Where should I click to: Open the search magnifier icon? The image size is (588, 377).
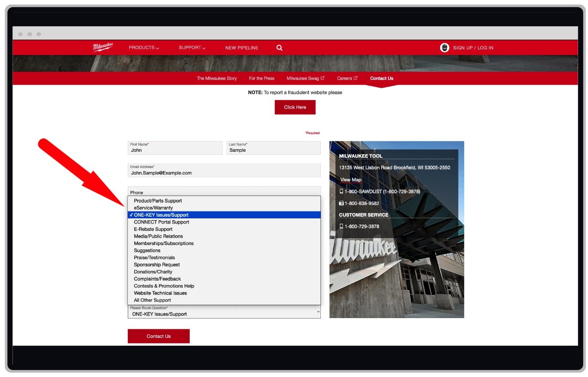click(279, 47)
